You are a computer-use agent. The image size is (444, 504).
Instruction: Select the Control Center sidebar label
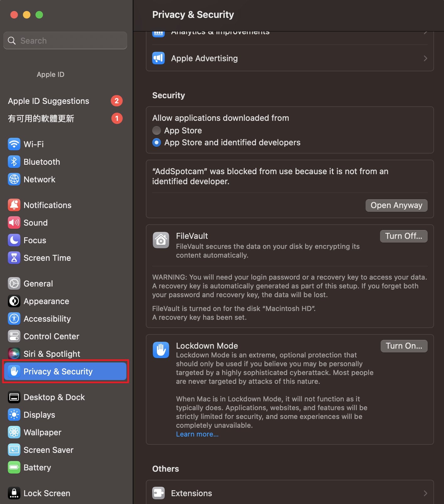click(51, 336)
